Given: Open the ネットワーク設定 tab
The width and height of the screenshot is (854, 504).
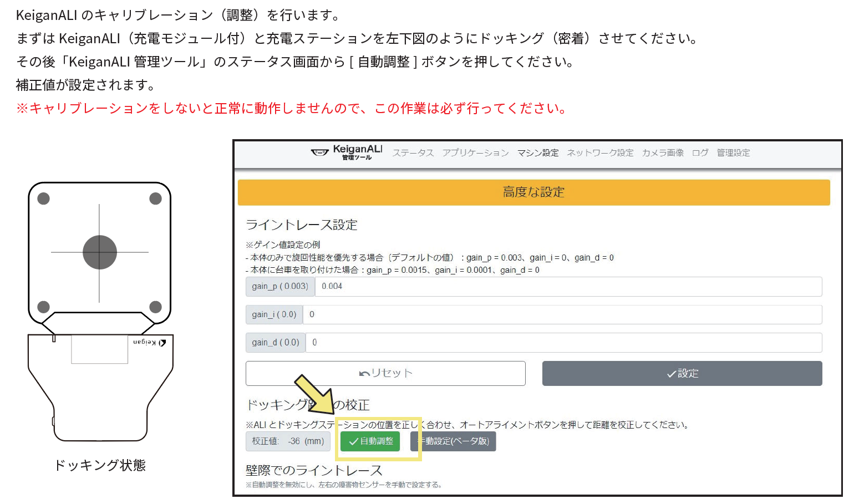Looking at the screenshot, I should [x=599, y=152].
